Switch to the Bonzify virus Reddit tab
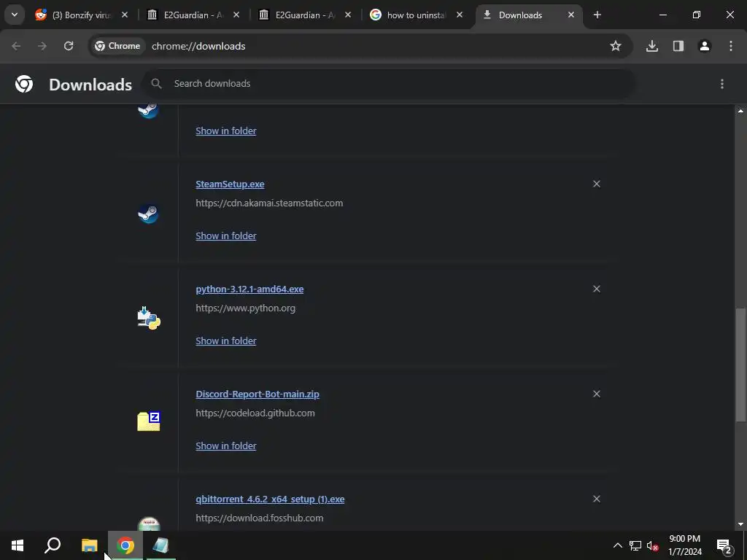 click(x=82, y=15)
